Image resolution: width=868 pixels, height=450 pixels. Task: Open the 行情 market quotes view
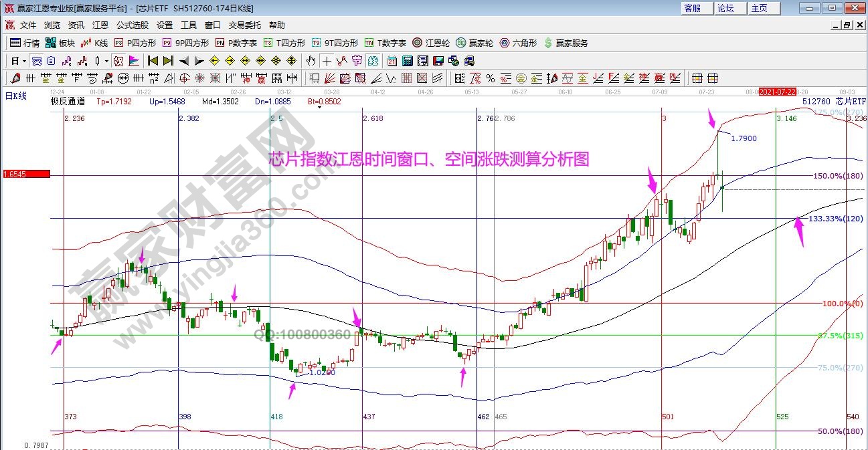[x=25, y=43]
